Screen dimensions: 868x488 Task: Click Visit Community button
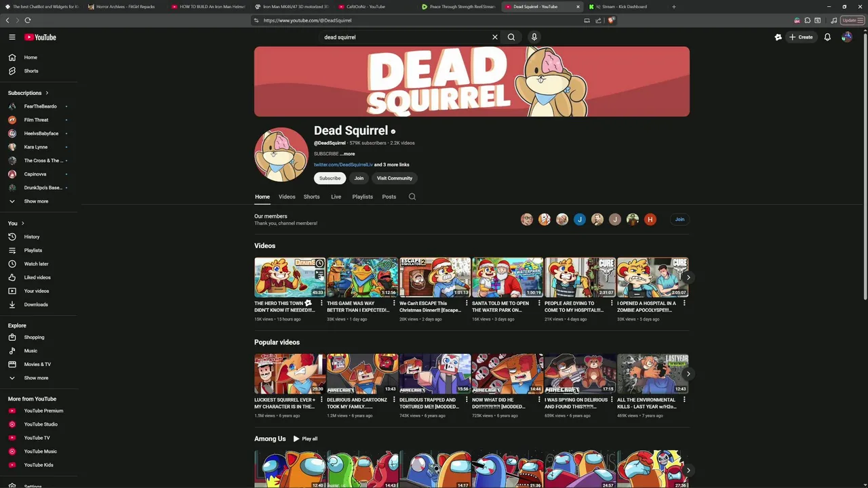pyautogui.click(x=395, y=178)
